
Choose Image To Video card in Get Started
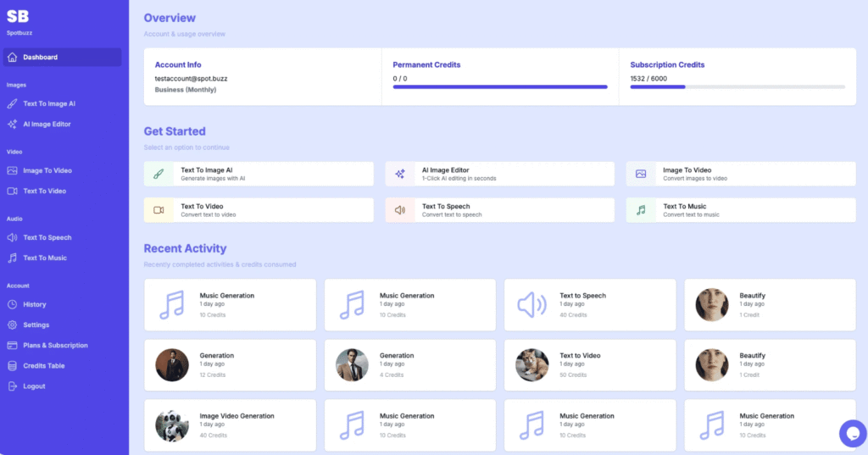click(741, 174)
